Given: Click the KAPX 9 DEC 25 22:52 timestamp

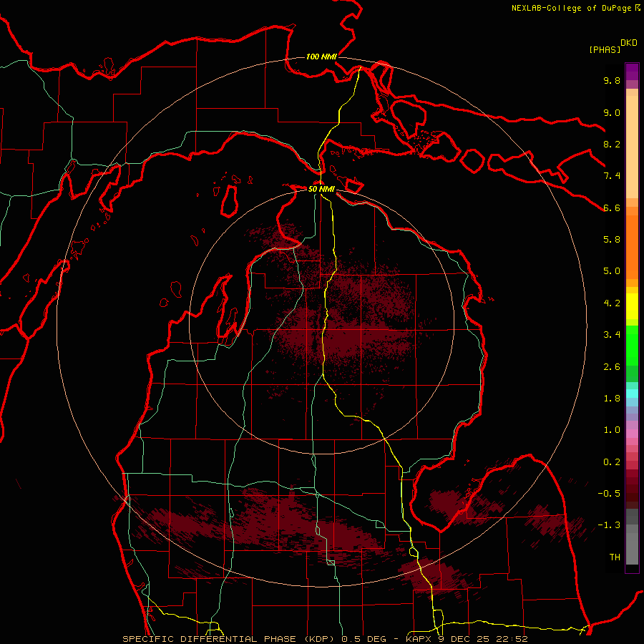Looking at the screenshot, I should click(467, 639).
